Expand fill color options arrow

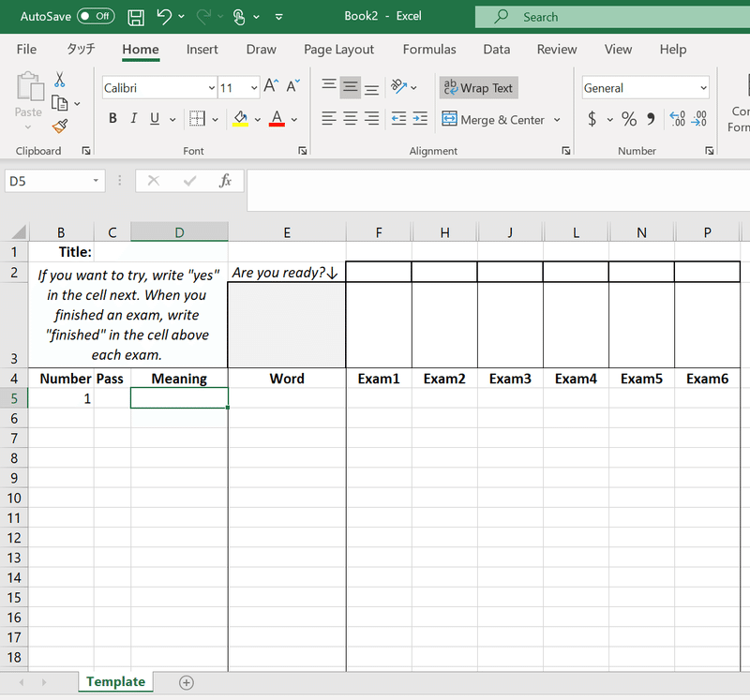[258, 120]
